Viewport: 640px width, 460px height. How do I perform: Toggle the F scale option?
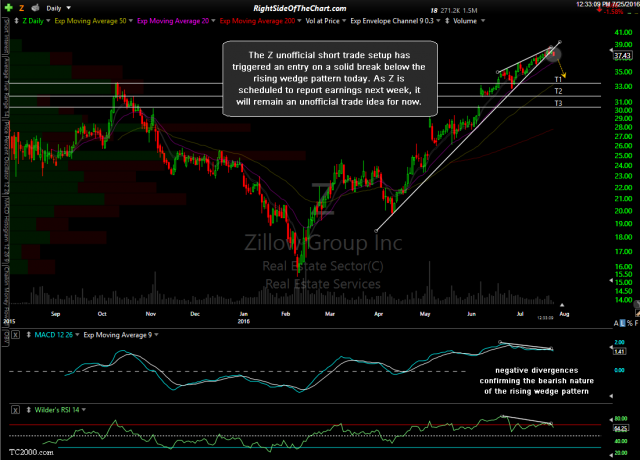tap(636, 323)
